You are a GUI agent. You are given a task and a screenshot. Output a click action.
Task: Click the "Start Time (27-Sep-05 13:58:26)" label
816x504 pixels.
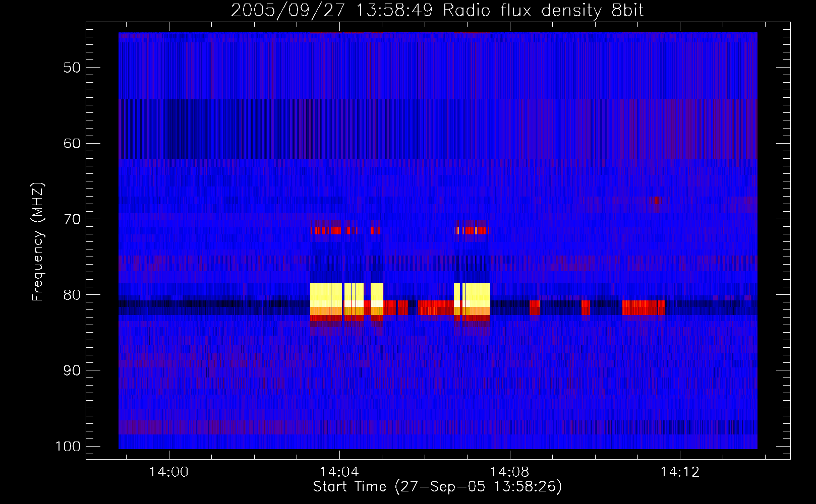[x=437, y=487]
